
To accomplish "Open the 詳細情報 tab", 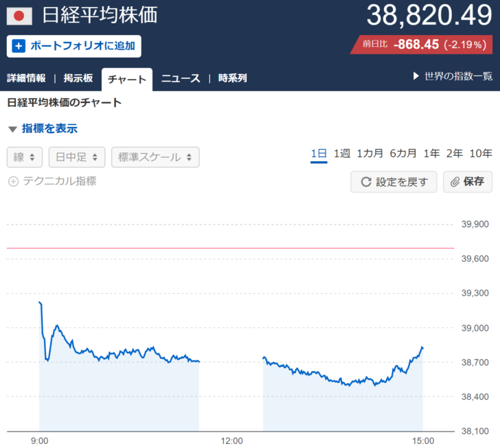I will (x=26, y=78).
